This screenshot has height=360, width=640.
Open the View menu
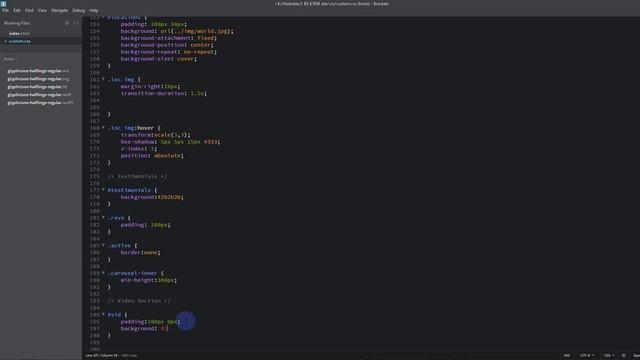(x=42, y=10)
